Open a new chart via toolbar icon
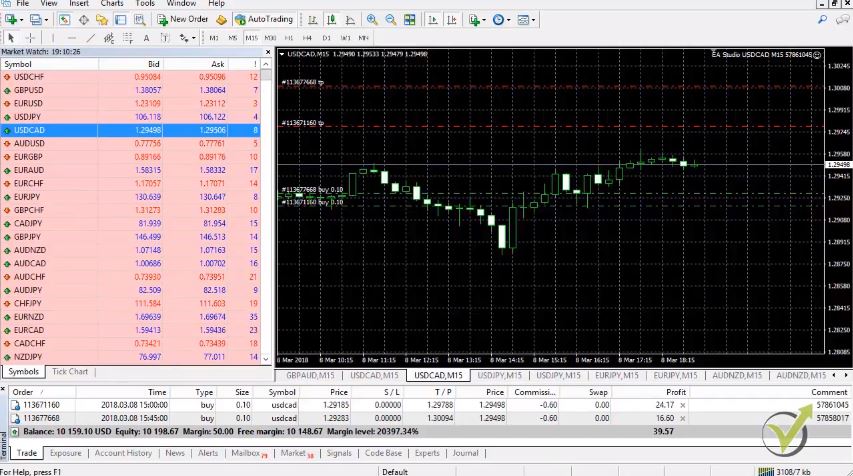 coord(10,20)
